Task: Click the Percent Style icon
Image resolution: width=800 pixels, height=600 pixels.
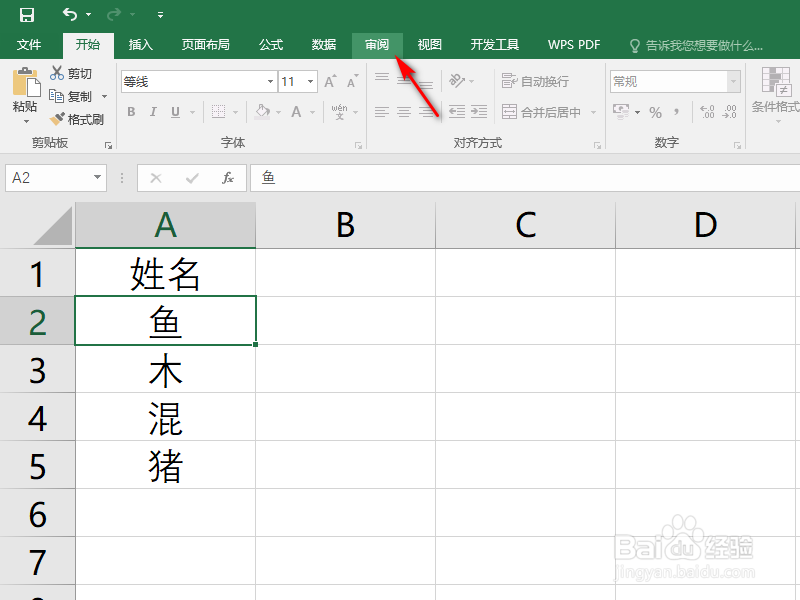Action: click(654, 110)
